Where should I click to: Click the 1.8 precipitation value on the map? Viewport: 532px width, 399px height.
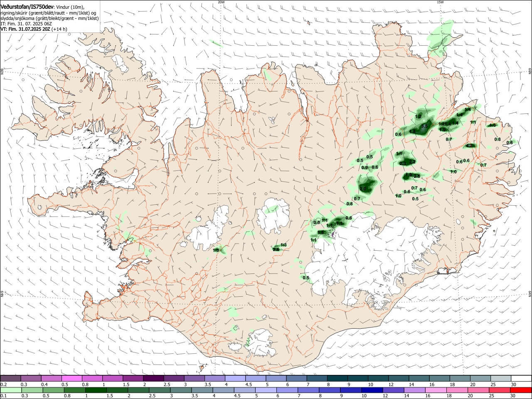[412, 132]
